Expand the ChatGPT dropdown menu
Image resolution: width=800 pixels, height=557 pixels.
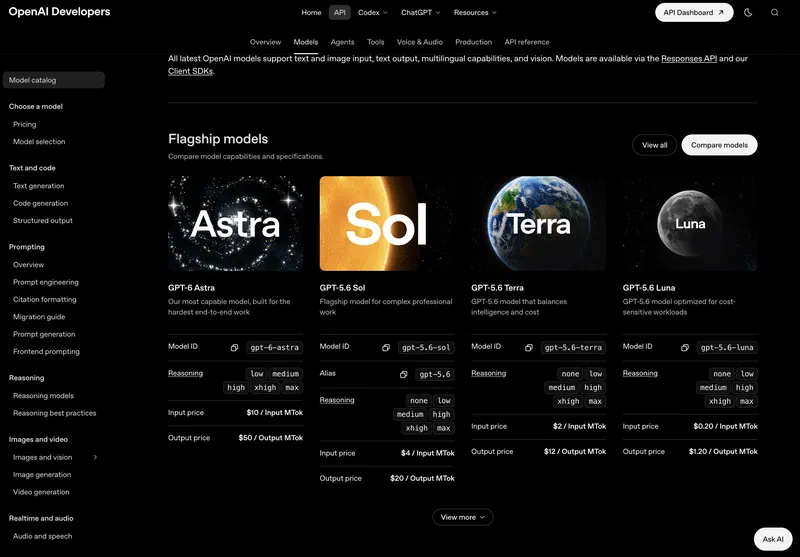tap(420, 13)
